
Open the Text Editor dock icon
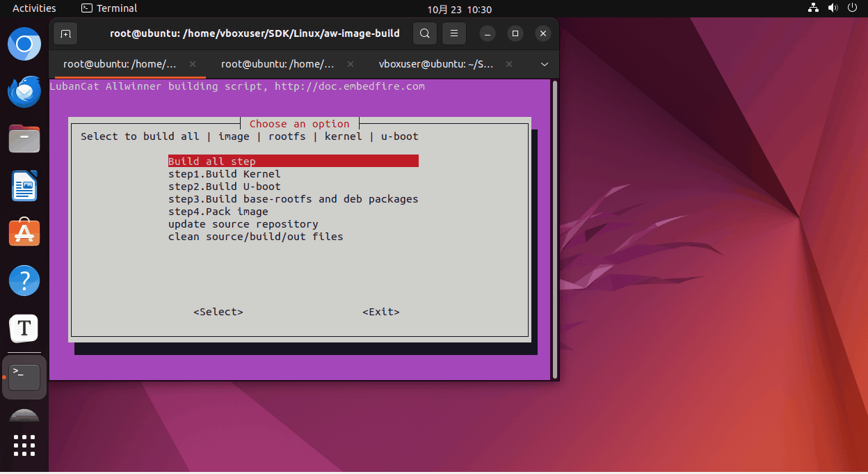click(24, 328)
